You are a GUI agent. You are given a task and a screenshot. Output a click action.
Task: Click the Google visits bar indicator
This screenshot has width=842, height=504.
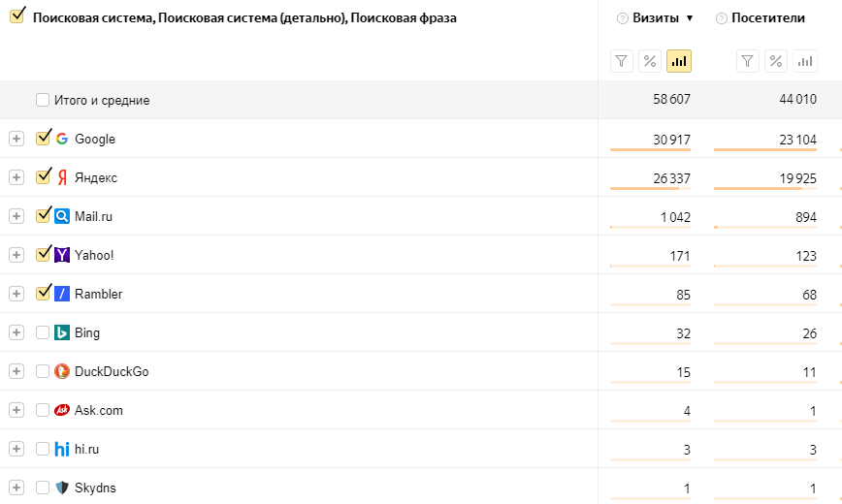click(x=650, y=150)
